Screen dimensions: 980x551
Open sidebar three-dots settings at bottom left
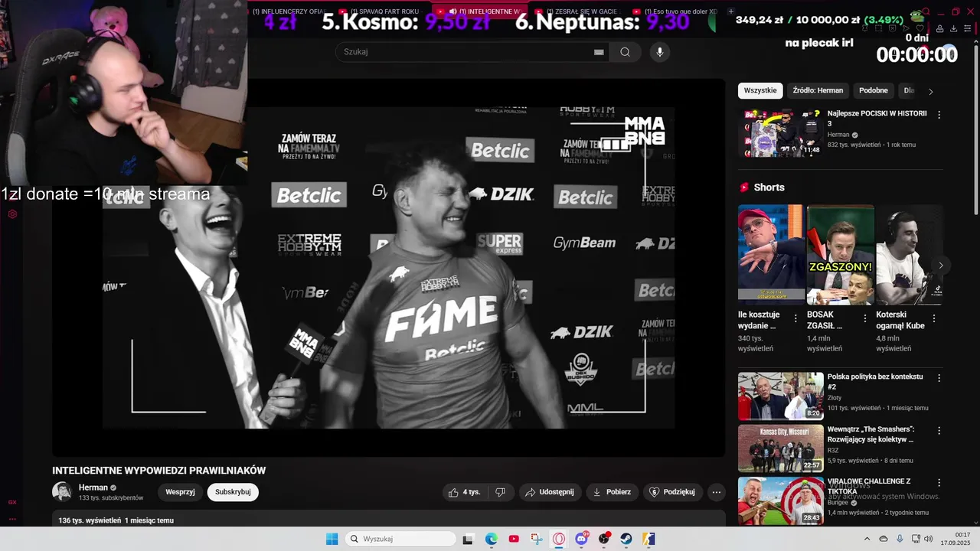[x=12, y=520]
